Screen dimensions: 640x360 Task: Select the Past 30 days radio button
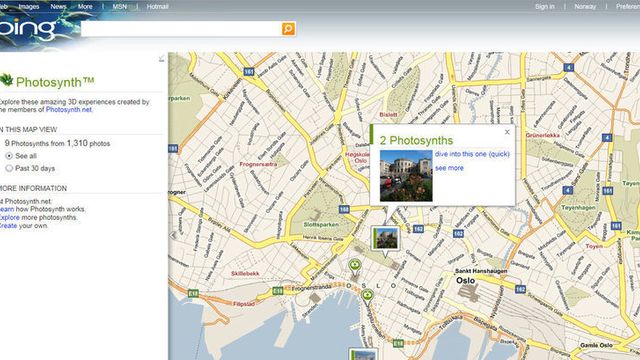tap(9, 168)
